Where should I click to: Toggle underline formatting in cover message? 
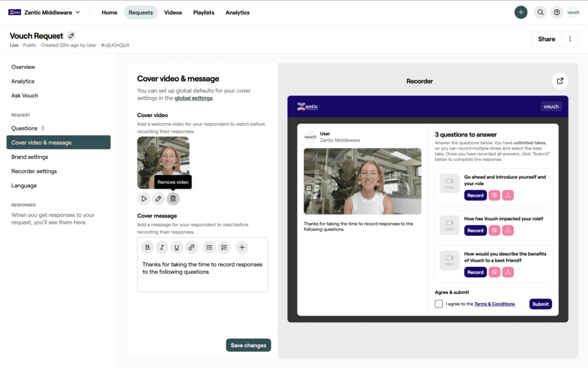click(x=177, y=247)
